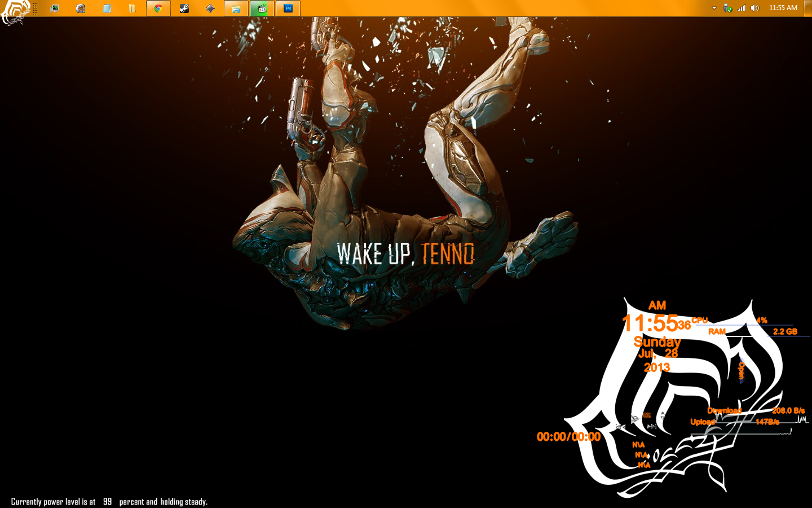Click the 11:55 AM taskbar clock
The width and height of the screenshot is (812, 508).
coord(783,8)
